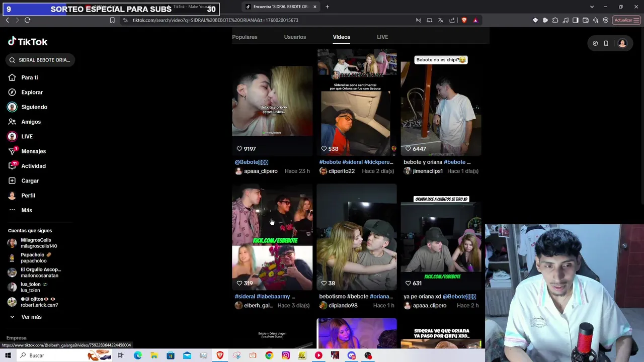Image resolution: width=644 pixels, height=362 pixels.
Task: Click #bebote #sideral #kickperu caption
Action: tap(356, 162)
